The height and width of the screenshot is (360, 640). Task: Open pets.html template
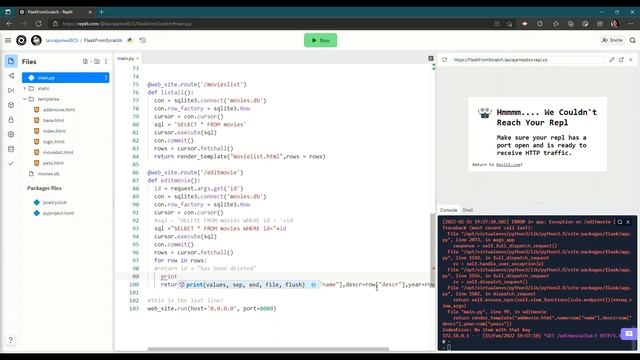tap(53, 162)
